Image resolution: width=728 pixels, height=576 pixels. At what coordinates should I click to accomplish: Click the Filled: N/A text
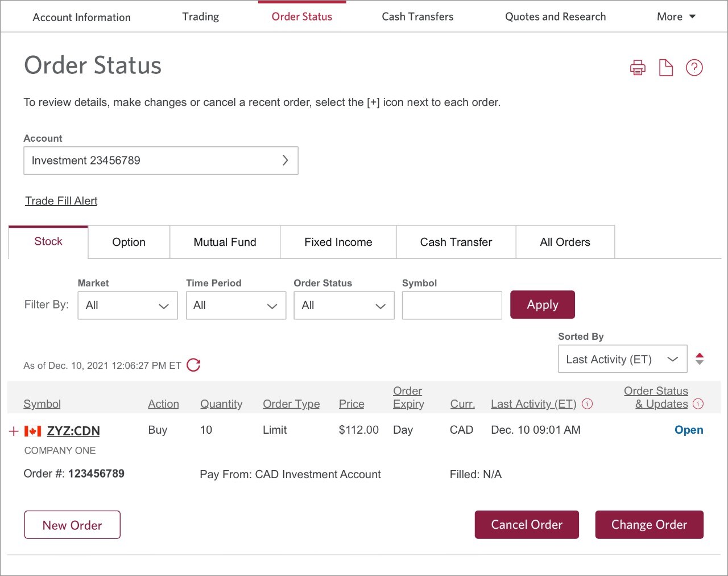pos(475,474)
